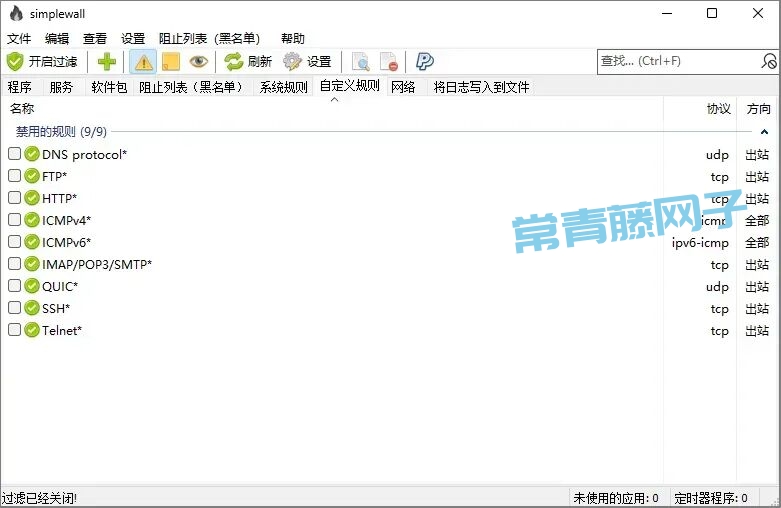Open the log viewer magnifier page icon
781x508 pixels.
pos(360,61)
